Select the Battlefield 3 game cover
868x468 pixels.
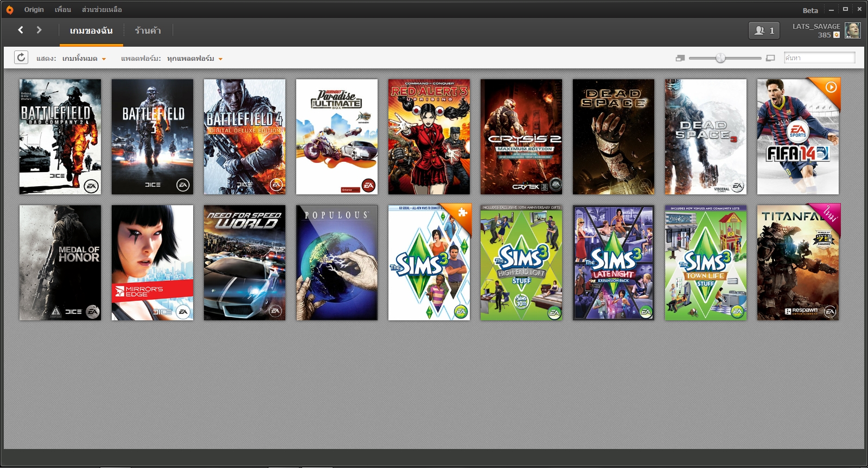[x=152, y=137]
